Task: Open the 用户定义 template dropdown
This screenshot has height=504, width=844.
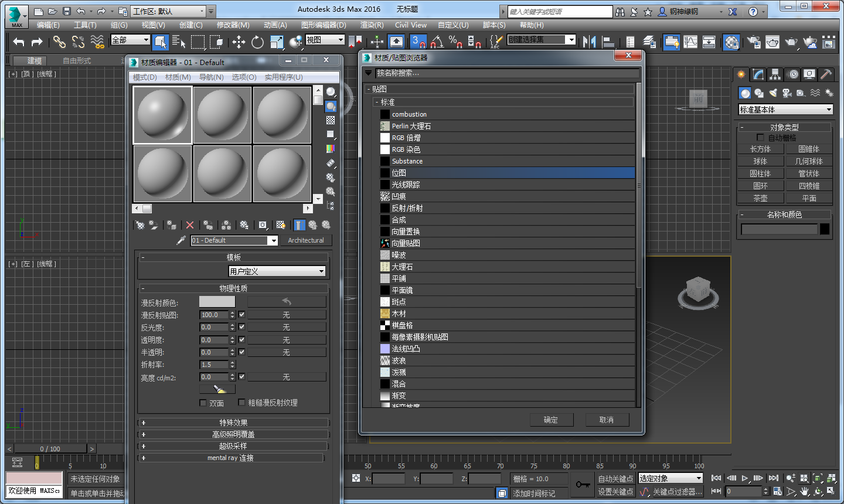Action: pyautogui.click(x=277, y=271)
